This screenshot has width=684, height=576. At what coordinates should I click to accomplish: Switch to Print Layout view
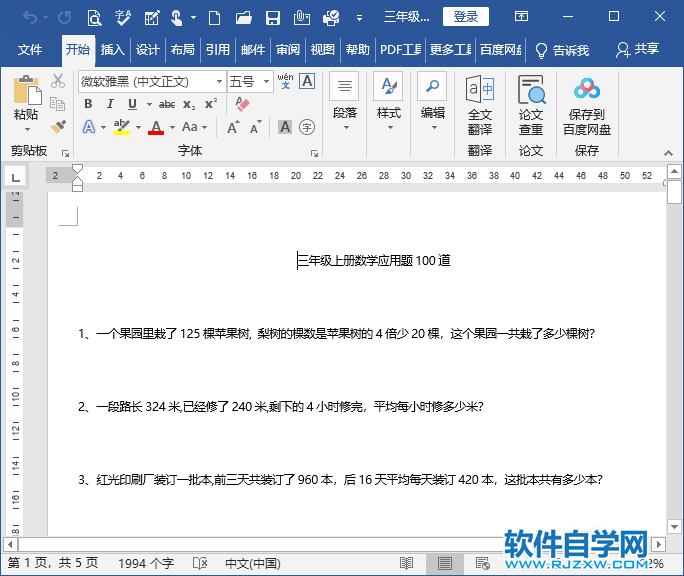point(445,563)
